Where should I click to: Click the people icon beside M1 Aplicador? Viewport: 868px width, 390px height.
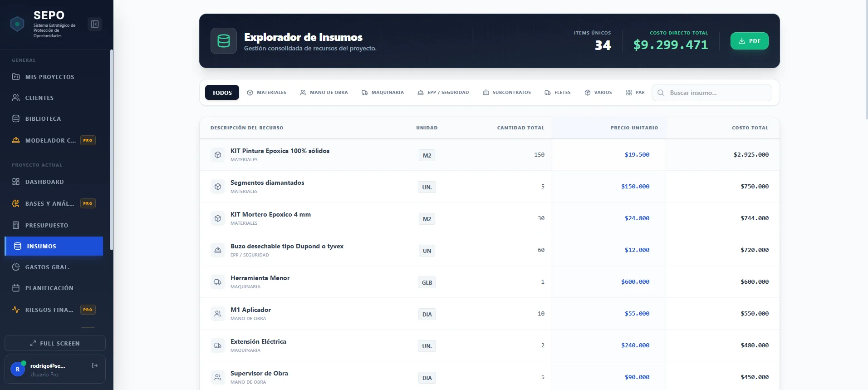click(218, 314)
